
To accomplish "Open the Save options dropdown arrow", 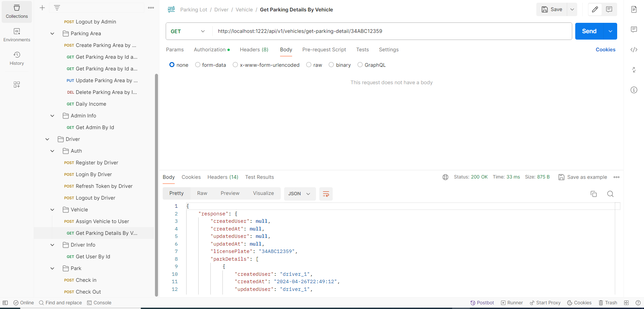I will 572,9.
